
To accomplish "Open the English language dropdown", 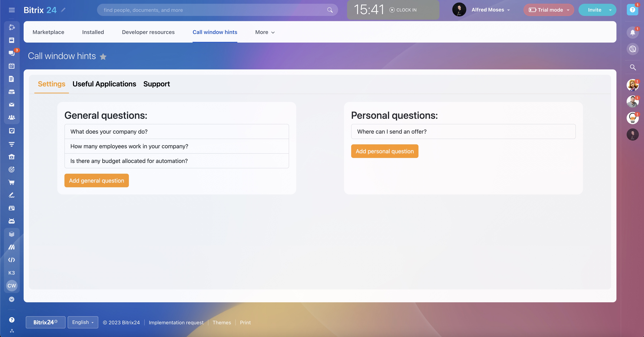I will 83,322.
